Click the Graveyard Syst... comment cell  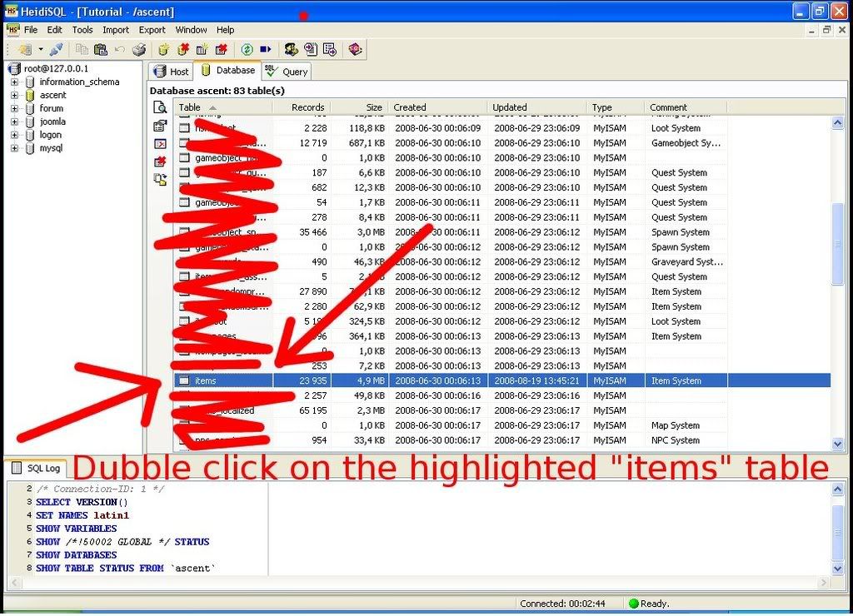coord(687,262)
